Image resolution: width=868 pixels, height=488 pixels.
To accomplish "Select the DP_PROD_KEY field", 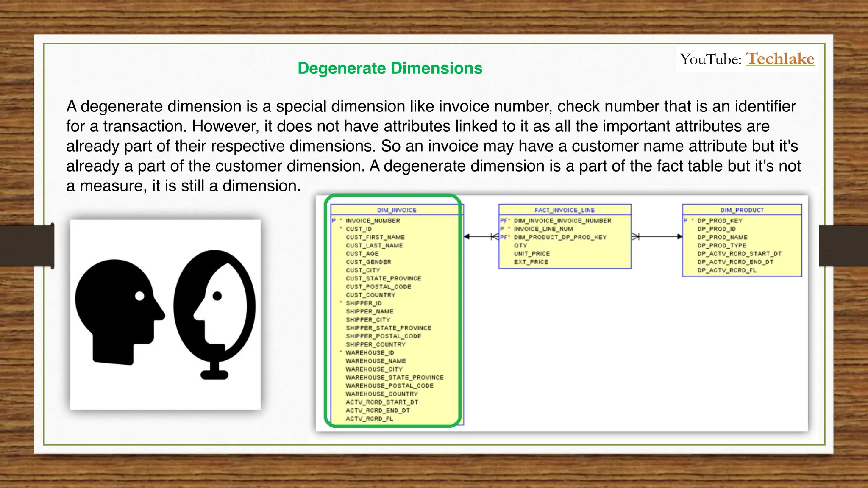I will (720, 221).
